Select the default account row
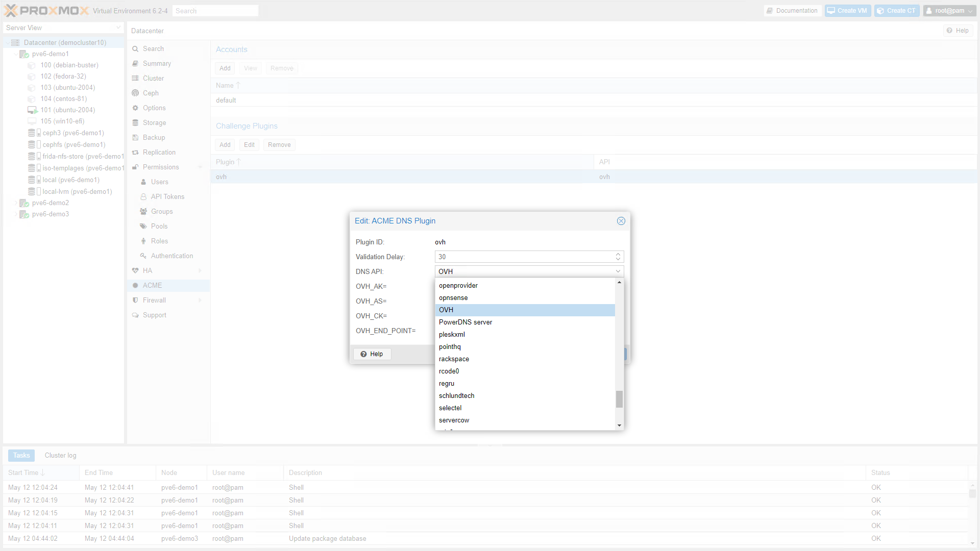The image size is (980, 551). pyautogui.click(x=594, y=101)
